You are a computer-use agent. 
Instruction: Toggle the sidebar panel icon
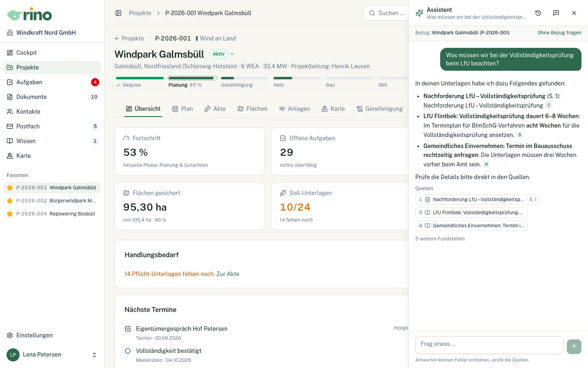coord(118,13)
